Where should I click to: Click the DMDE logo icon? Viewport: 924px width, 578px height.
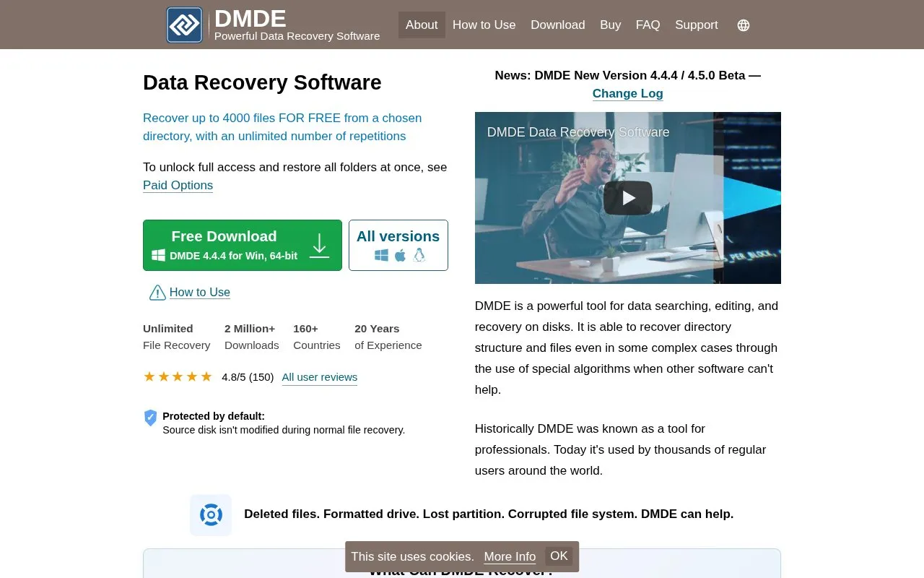tap(184, 25)
